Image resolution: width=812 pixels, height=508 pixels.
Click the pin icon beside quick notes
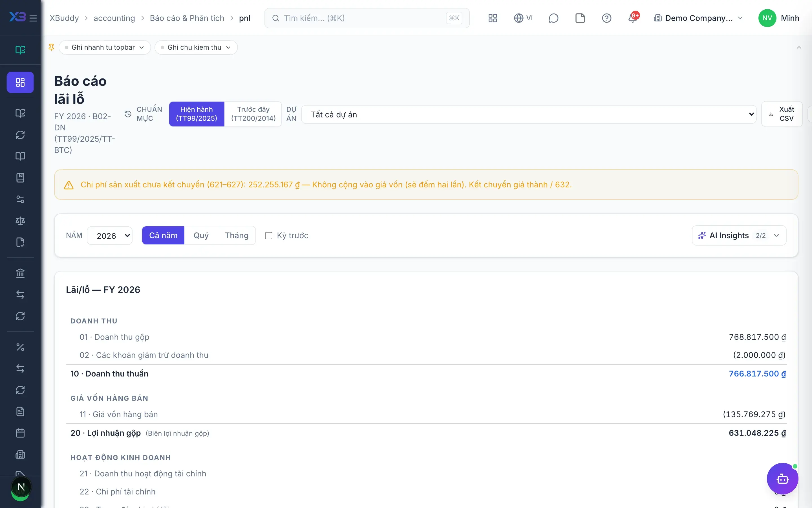[51, 47]
